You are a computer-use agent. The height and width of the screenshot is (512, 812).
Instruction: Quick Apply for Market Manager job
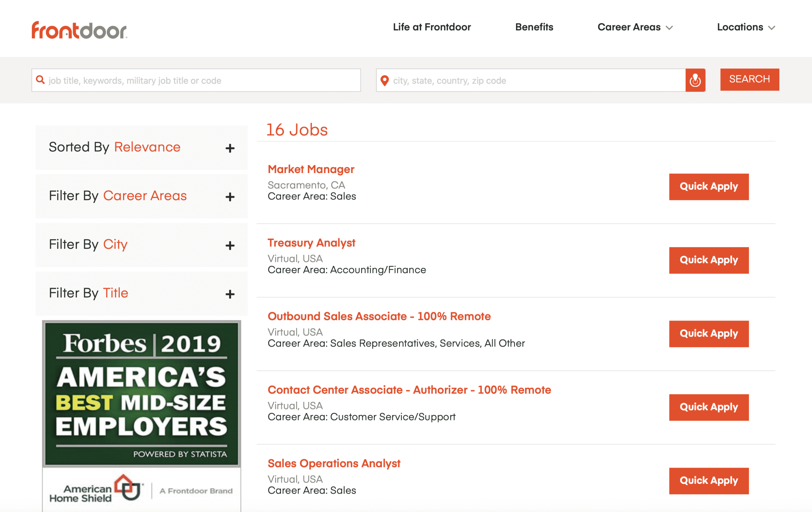[709, 187]
